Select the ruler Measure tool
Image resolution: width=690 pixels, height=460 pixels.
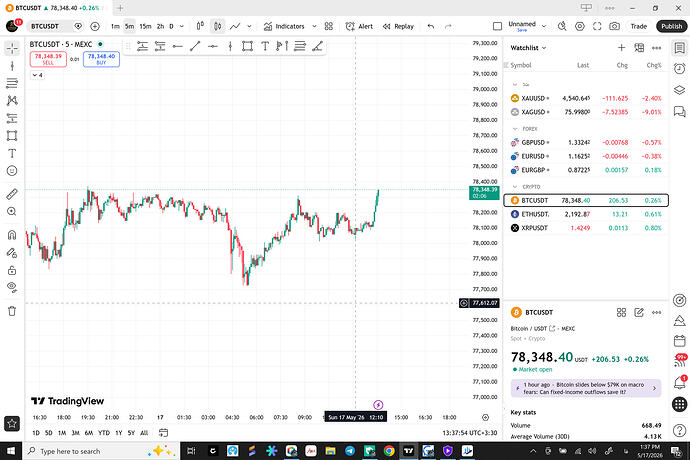(x=12, y=194)
